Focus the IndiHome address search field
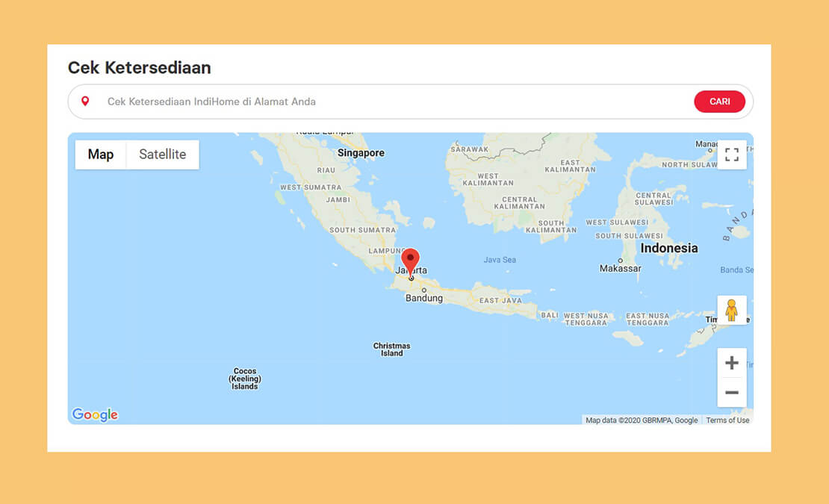The width and height of the screenshot is (829, 504). coord(410,102)
